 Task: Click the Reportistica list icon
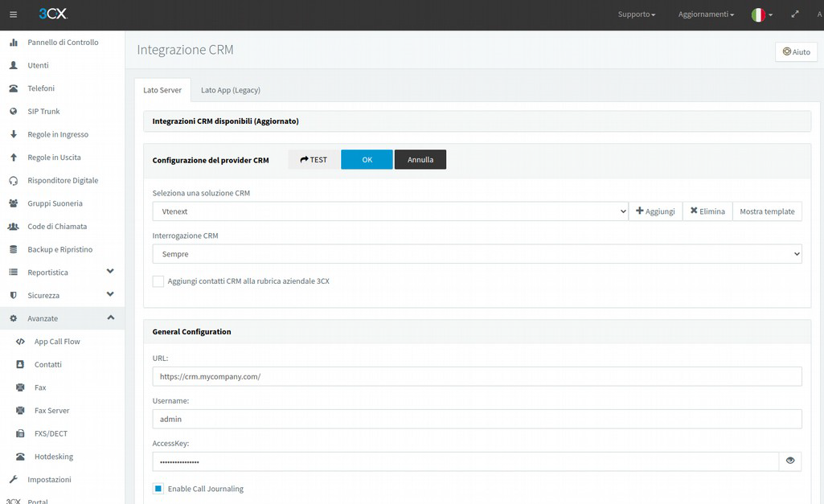click(14, 272)
